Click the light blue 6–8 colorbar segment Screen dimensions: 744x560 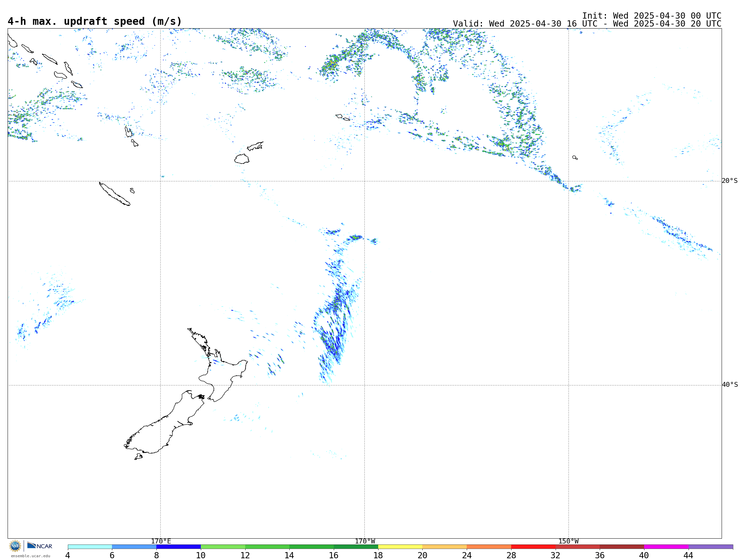[134, 547]
